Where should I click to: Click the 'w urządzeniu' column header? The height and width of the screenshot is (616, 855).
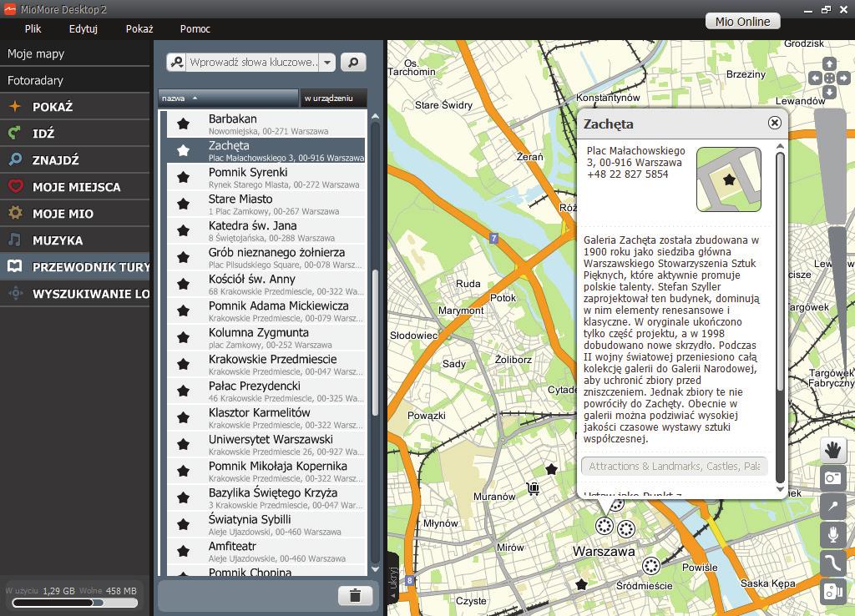pos(333,98)
